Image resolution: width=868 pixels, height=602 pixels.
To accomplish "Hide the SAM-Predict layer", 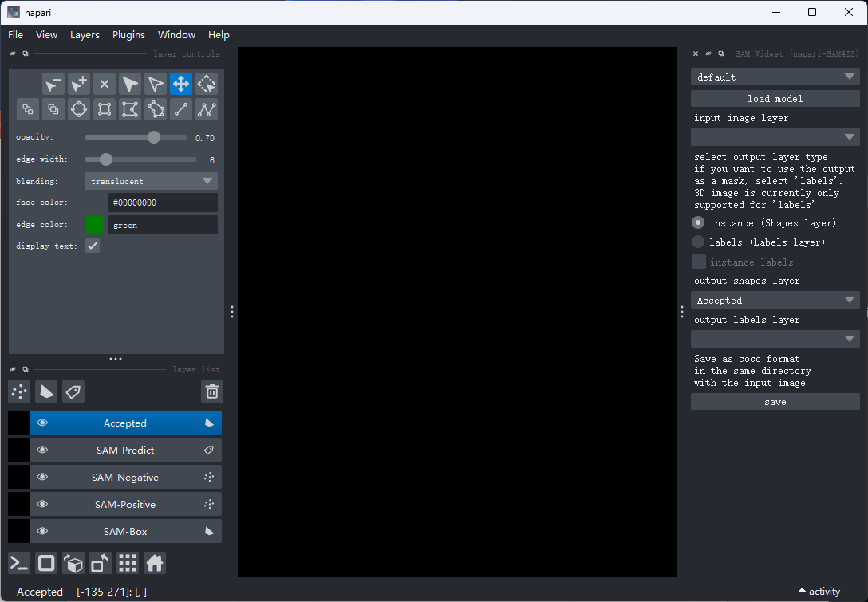I will click(x=42, y=450).
